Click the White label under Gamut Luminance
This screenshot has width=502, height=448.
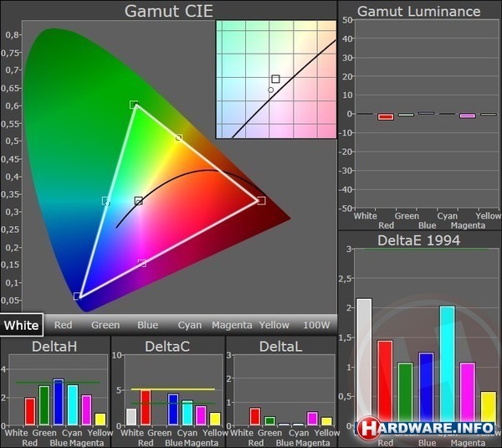pos(366,216)
